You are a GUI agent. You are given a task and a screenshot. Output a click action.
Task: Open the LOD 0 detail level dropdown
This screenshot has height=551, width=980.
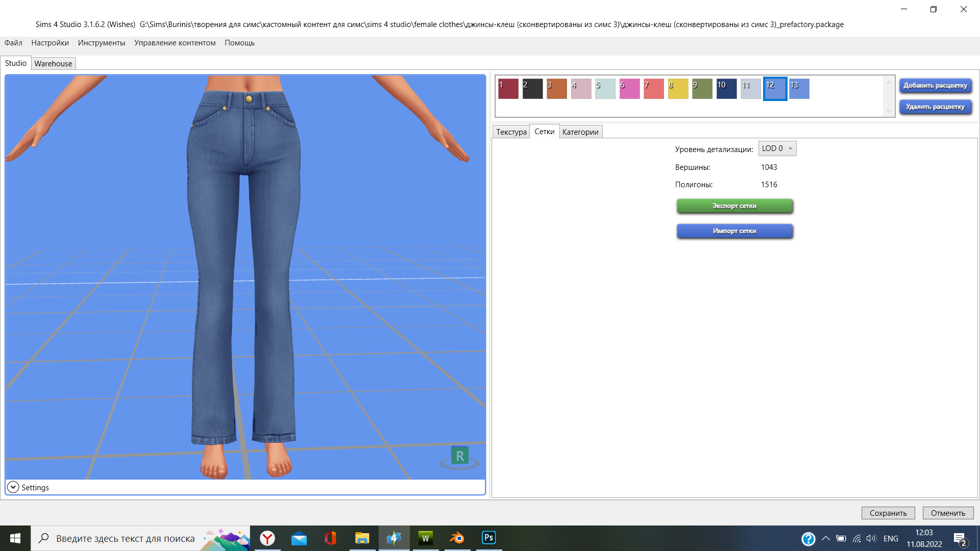[777, 148]
